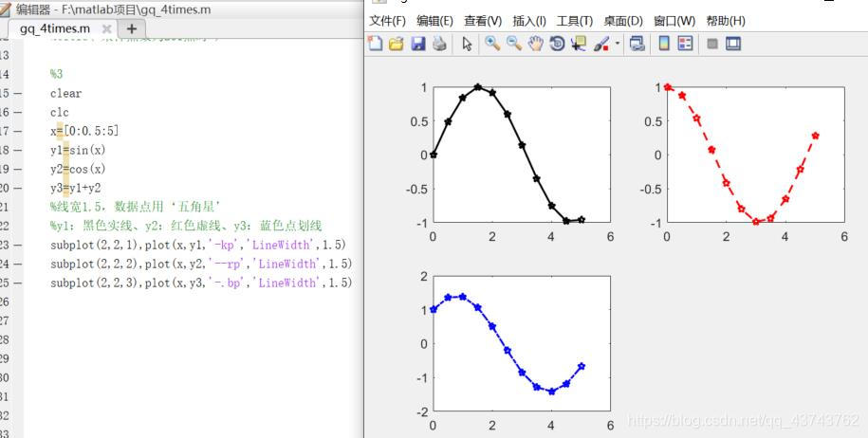Open the 文件(F) menu
The image size is (868, 438).
387,21
